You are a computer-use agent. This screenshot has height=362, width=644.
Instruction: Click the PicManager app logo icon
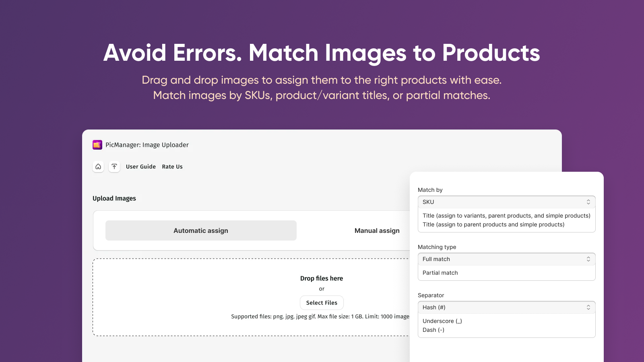(x=97, y=145)
